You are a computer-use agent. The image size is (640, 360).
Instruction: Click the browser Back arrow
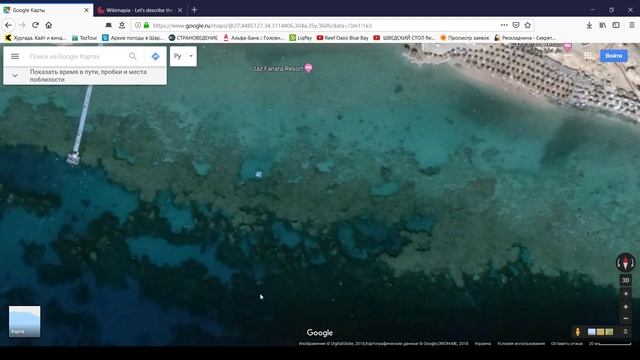coord(9,25)
